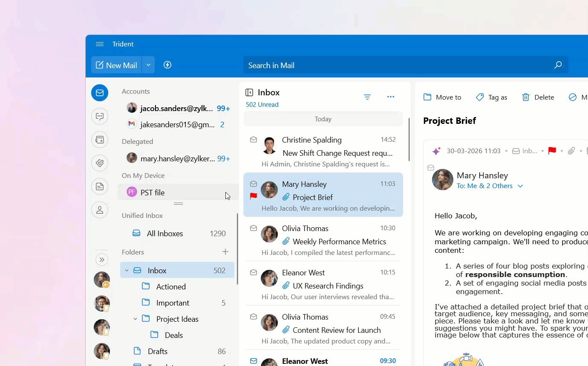Viewport: 588px width, 366px height.
Task: Switch to jacob.sanders@zylker account
Action: click(178, 108)
